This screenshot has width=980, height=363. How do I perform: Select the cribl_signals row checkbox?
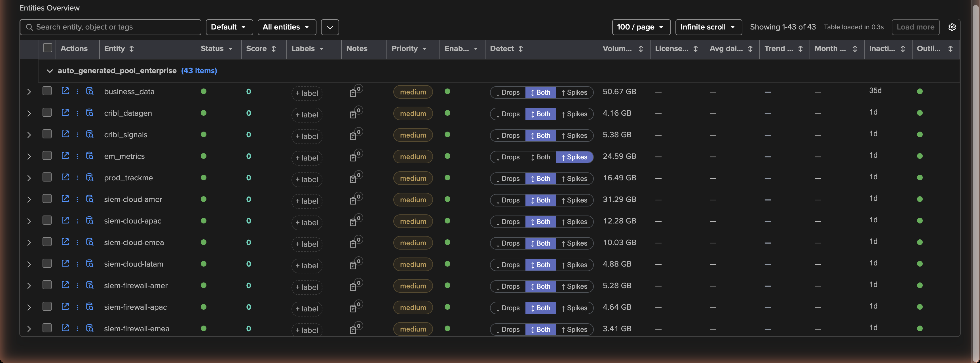[47, 134]
